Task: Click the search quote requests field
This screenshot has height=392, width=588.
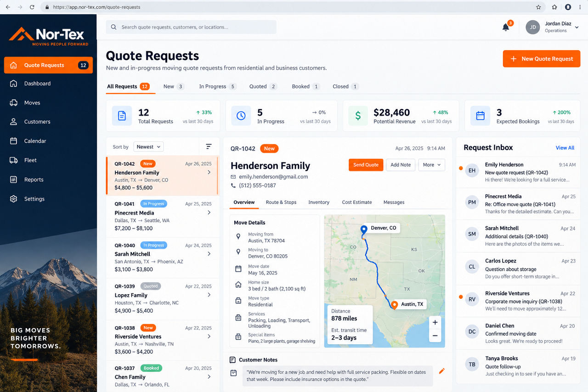Action: coord(191,27)
